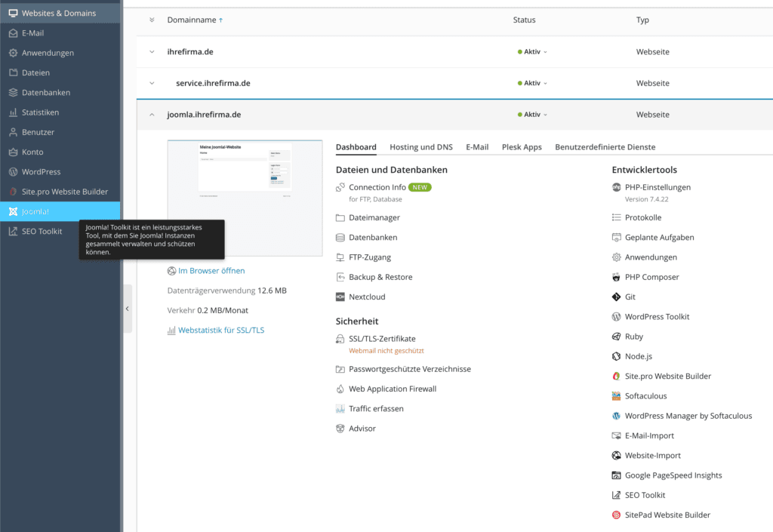Open the Node.js icon entry
Screen dimensions: 773x532
(x=617, y=356)
